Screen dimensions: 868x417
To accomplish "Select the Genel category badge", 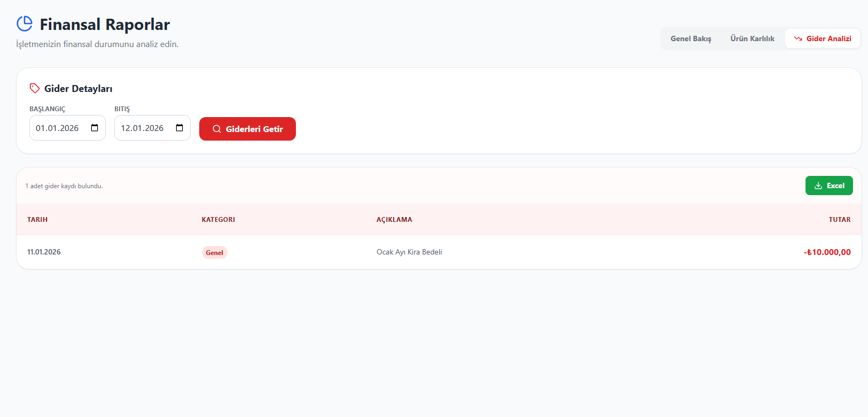I will tap(214, 253).
